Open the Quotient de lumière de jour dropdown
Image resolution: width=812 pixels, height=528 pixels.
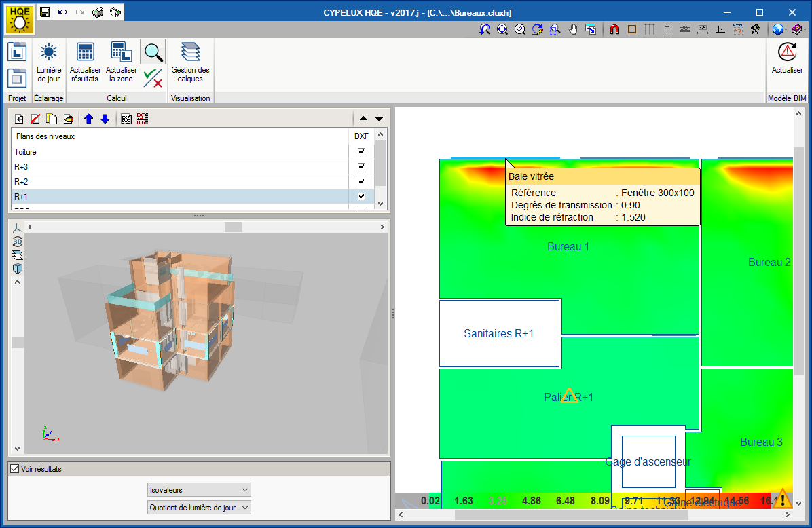(199, 507)
